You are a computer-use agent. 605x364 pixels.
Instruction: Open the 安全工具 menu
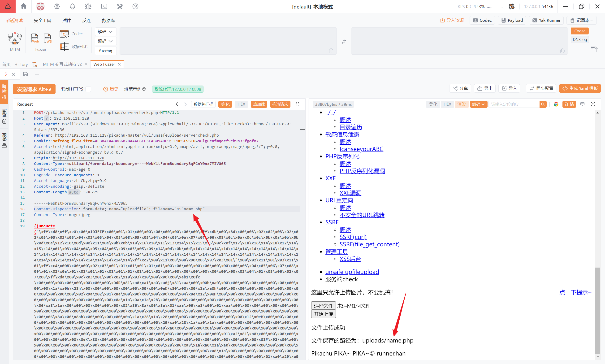point(43,20)
